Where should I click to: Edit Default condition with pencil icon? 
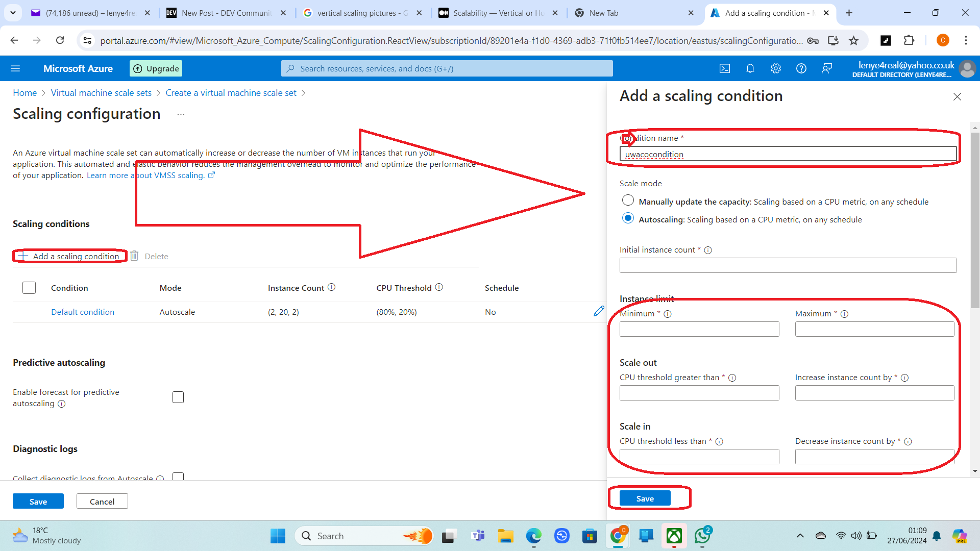[x=599, y=311]
